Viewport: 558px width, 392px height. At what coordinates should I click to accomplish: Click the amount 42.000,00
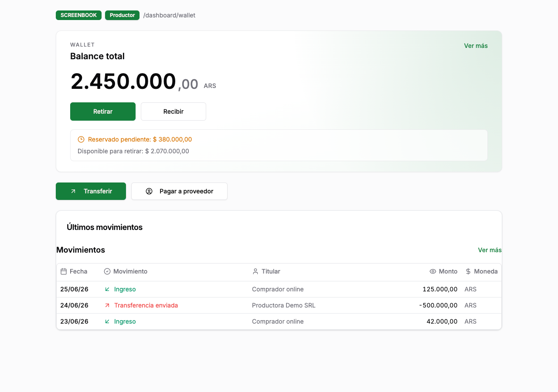tap(442, 321)
